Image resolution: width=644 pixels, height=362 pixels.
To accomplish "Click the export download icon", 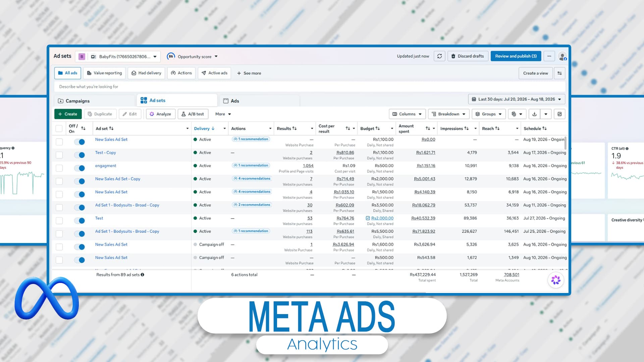I will click(534, 114).
